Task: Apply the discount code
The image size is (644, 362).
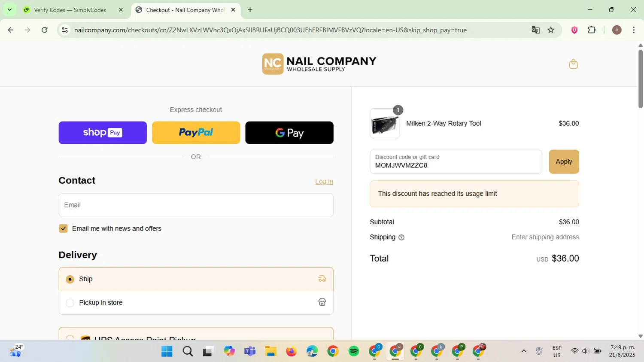Action: pyautogui.click(x=564, y=161)
